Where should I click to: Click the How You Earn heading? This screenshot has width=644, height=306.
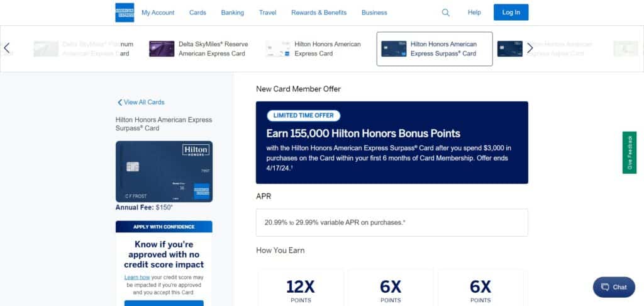click(280, 250)
